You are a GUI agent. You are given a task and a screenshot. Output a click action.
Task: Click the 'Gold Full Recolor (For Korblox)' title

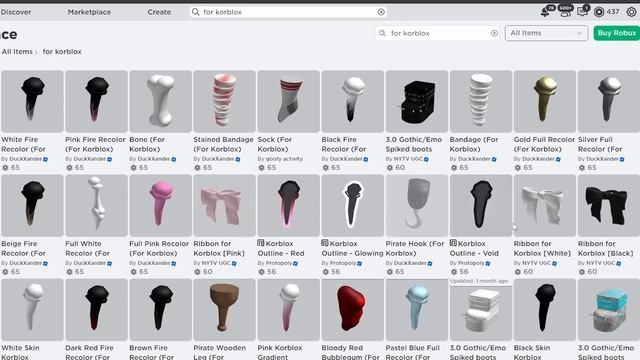pyautogui.click(x=544, y=144)
